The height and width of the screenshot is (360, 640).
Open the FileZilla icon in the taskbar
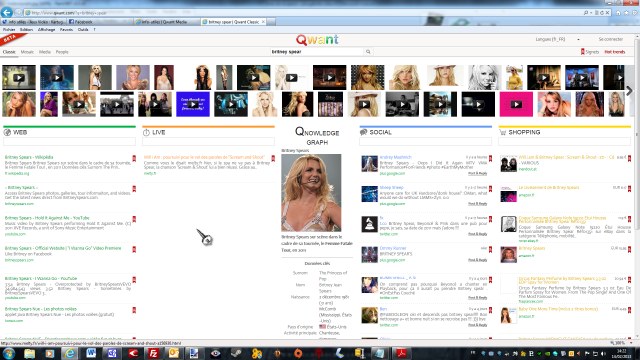[153, 353]
